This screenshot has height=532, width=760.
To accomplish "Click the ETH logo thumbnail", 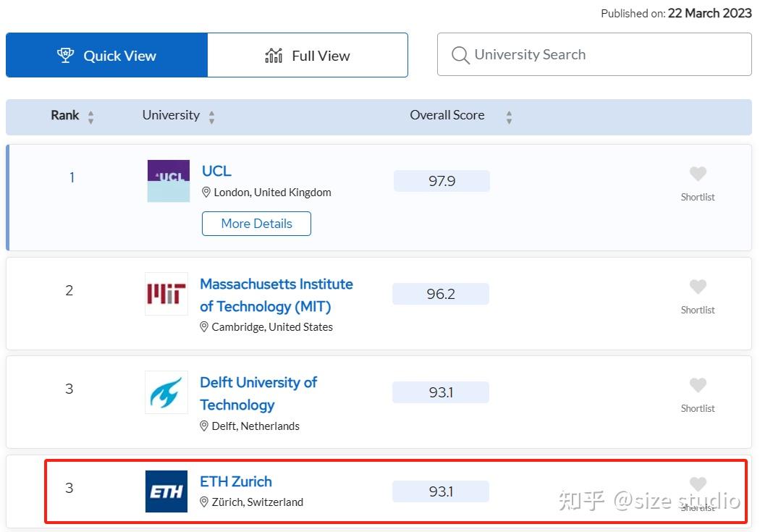I will tap(166, 491).
